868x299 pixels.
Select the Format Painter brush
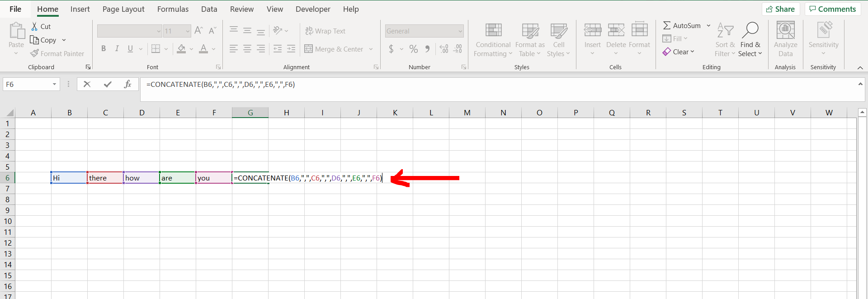point(34,53)
